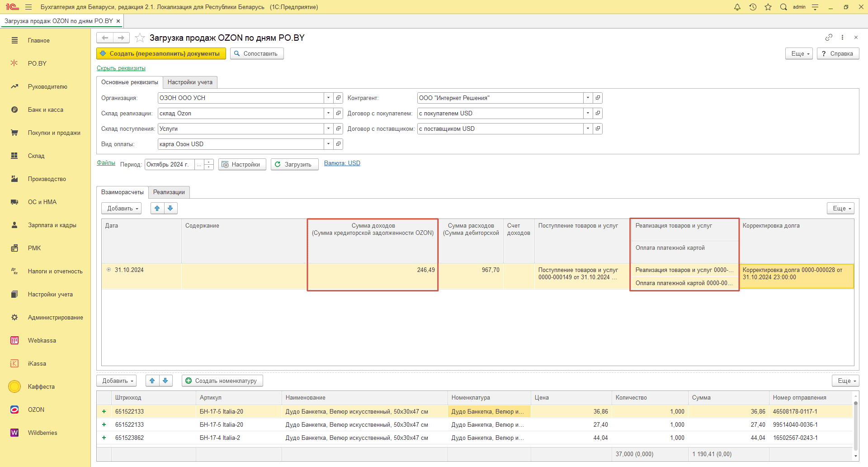The image size is (868, 467).
Task: Move goods row down arrow
Action: click(x=165, y=381)
